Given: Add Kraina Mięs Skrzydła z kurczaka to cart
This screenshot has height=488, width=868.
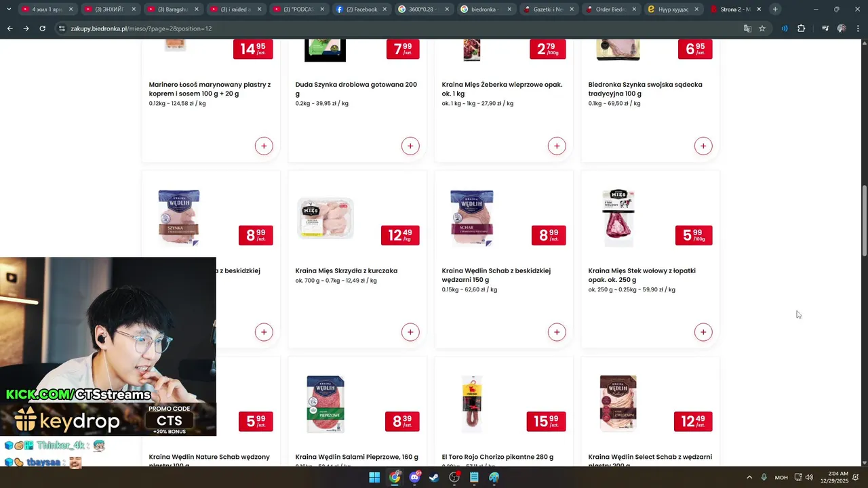Looking at the screenshot, I should point(410,332).
